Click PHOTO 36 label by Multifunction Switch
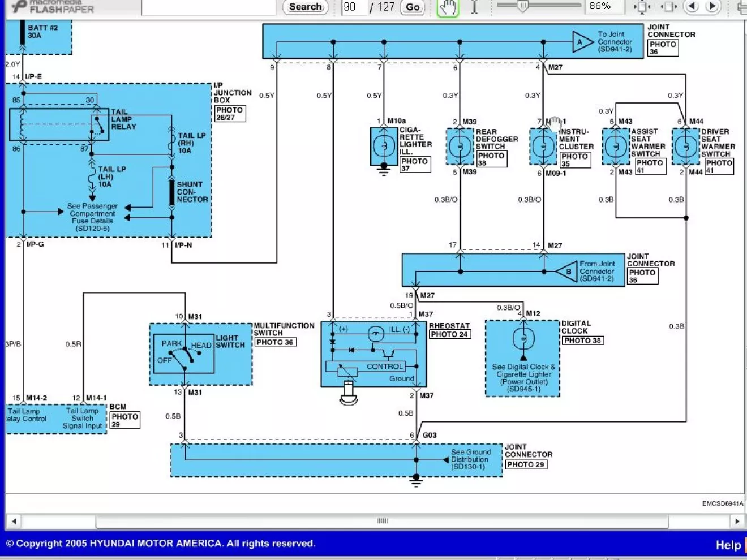The height and width of the screenshot is (560, 747). click(275, 342)
